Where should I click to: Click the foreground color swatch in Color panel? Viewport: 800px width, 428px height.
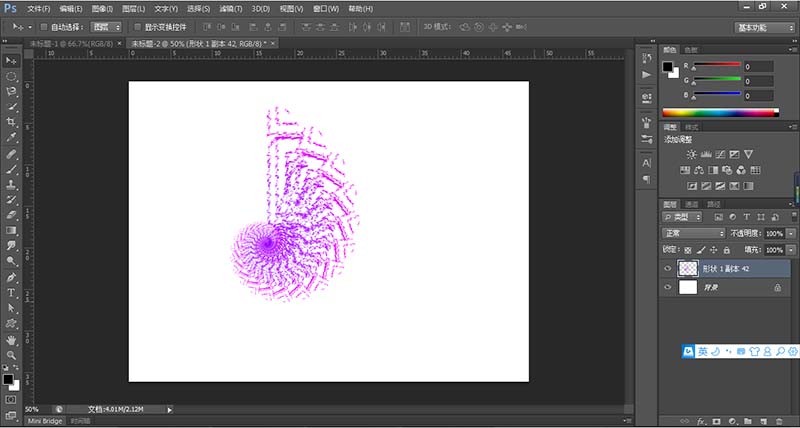coord(667,66)
